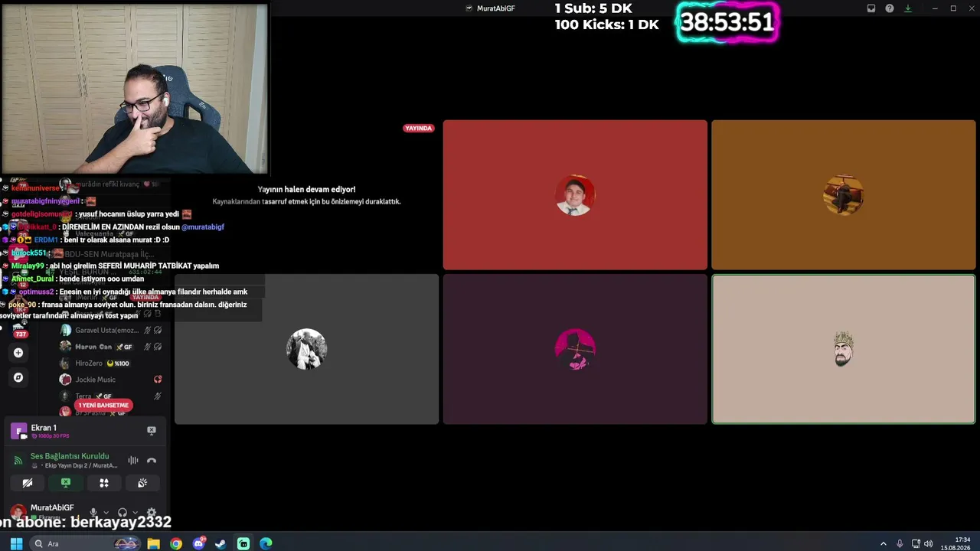Image resolution: width=980 pixels, height=551 pixels.
Task: Open File Explorer from the taskbar
Action: pyautogui.click(x=154, y=543)
